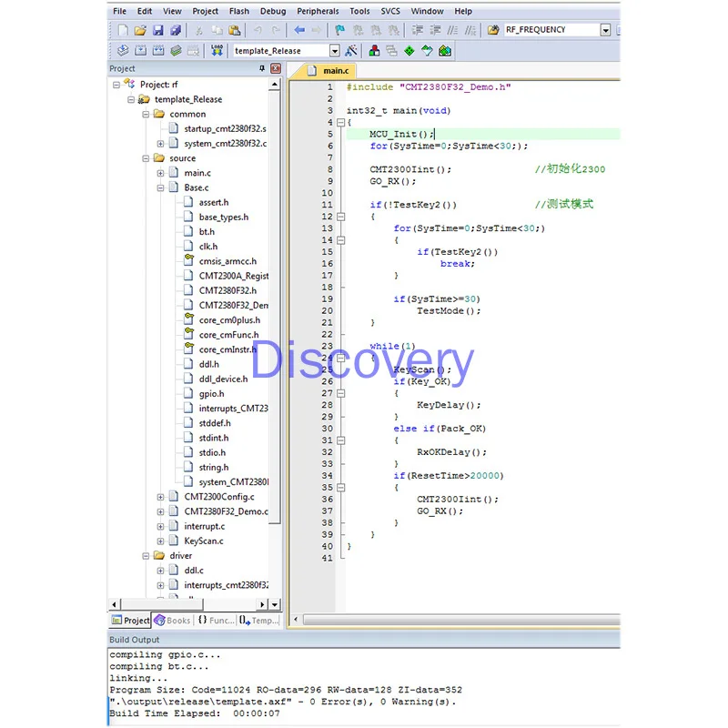Click the "Program Size" build output line

coord(286,690)
